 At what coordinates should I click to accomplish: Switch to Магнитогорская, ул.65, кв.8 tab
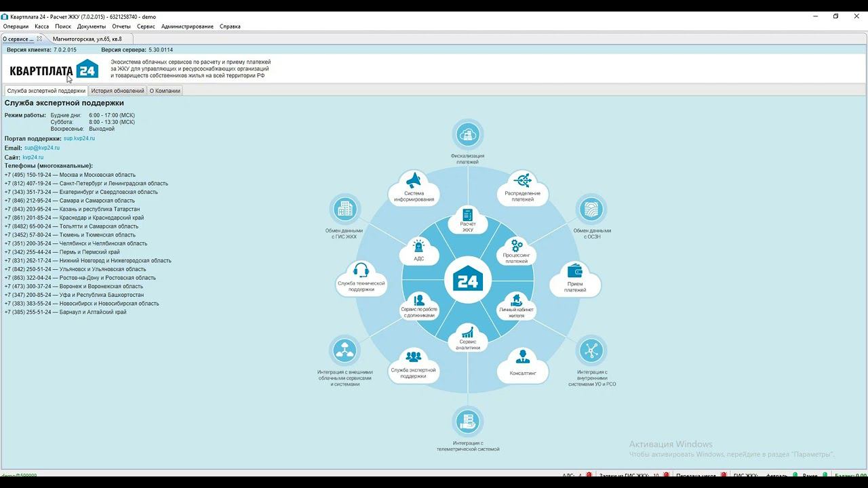pyautogui.click(x=87, y=39)
